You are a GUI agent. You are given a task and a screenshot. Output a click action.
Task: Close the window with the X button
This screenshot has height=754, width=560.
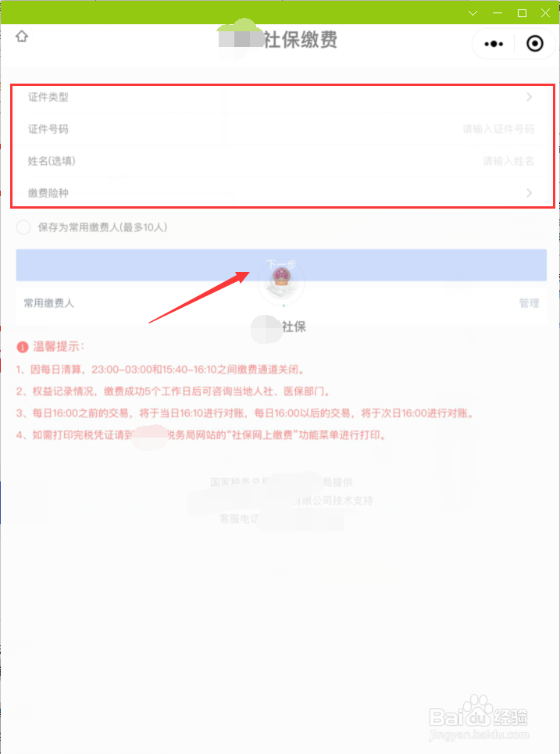pos(546,13)
